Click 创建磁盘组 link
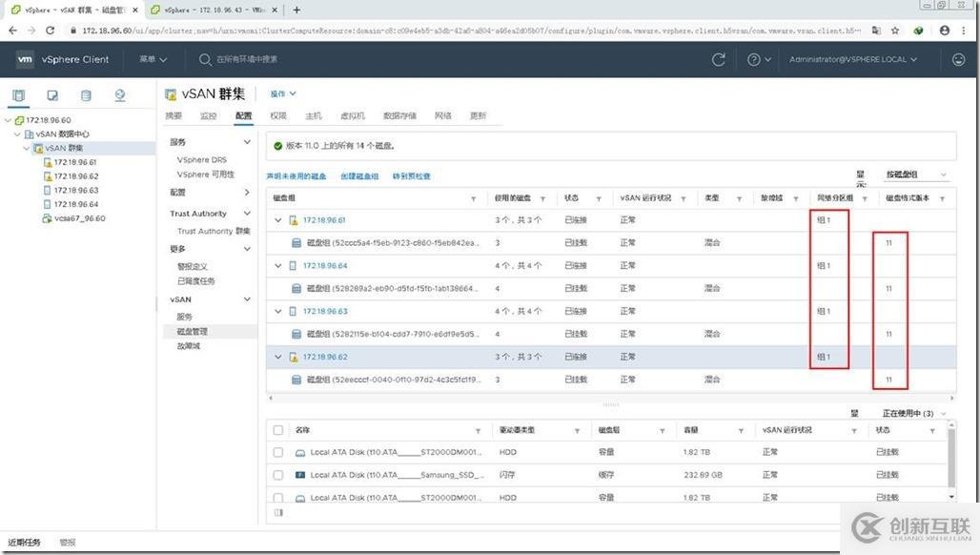The image size is (980, 555). click(359, 176)
